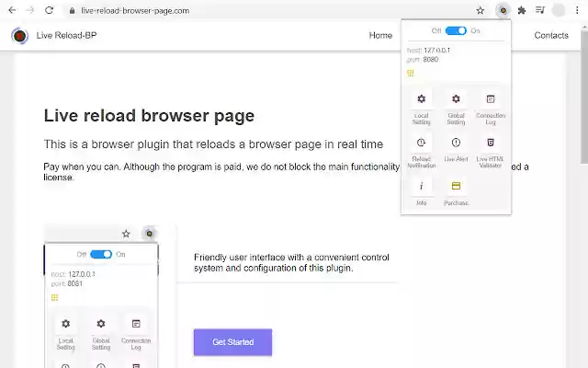Click the browser forward arrow
This screenshot has width=588, height=368.
pyautogui.click(x=30, y=10)
